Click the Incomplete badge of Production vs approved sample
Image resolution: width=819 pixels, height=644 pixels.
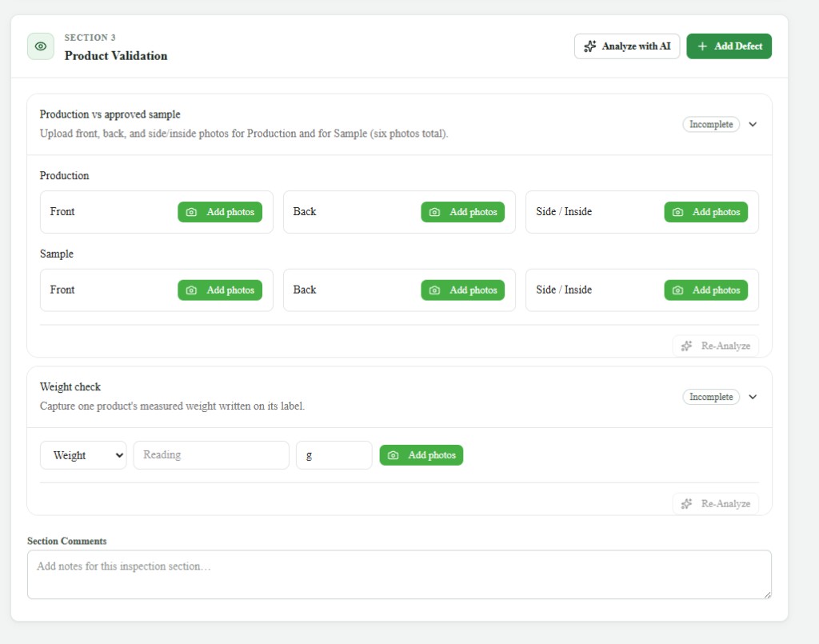tap(711, 124)
